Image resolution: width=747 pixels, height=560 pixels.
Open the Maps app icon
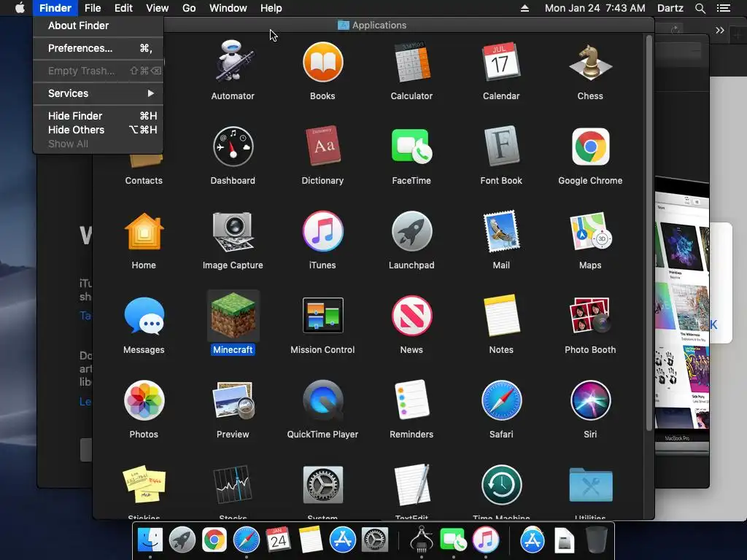tap(590, 231)
